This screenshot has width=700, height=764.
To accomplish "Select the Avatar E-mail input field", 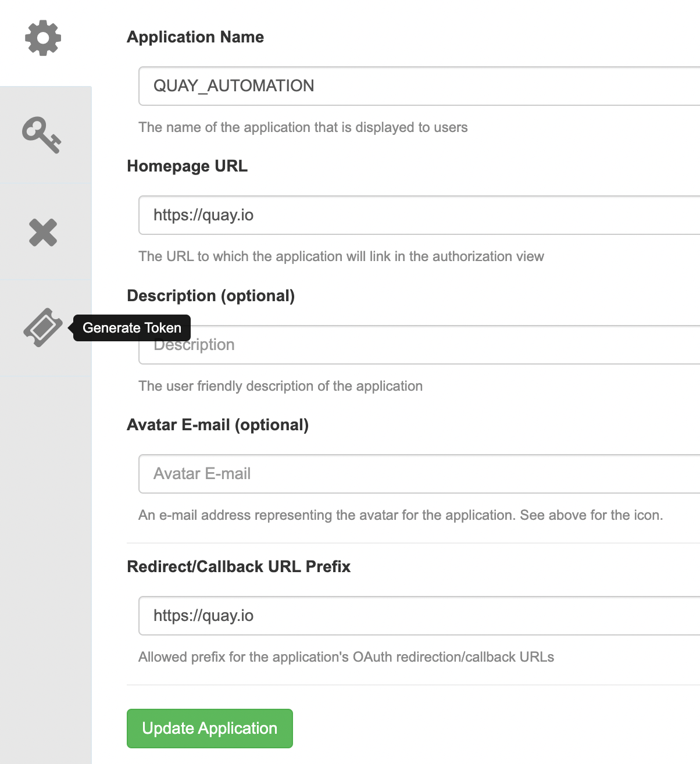I will 419,474.
